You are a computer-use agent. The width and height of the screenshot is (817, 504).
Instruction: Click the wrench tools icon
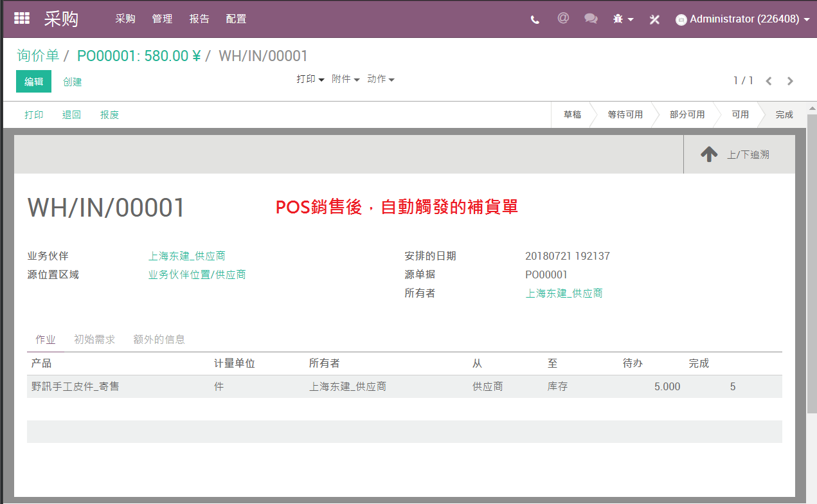654,19
